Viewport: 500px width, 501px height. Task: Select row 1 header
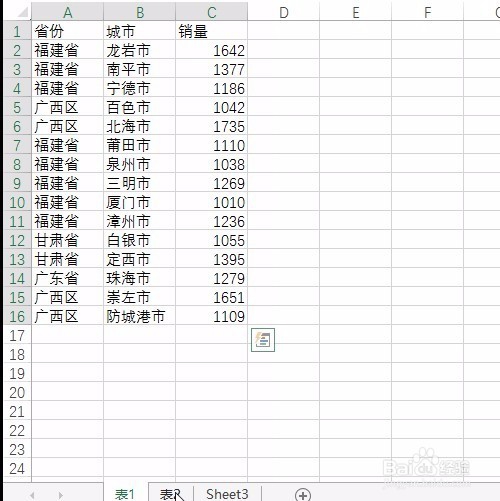17,31
